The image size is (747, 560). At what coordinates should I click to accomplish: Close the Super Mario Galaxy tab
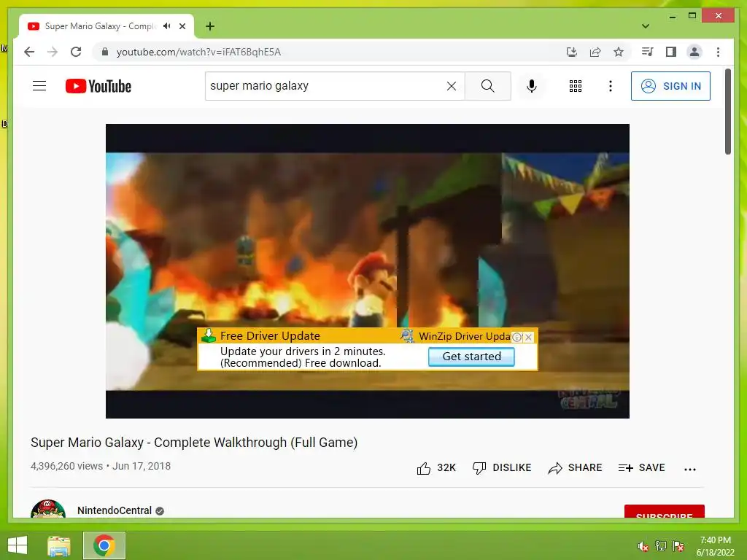[182, 26]
